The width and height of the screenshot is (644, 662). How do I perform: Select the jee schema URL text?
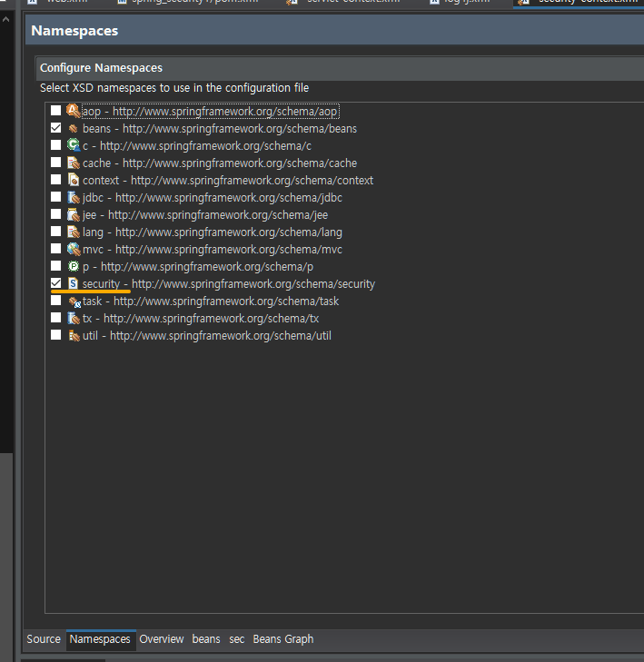218,215
